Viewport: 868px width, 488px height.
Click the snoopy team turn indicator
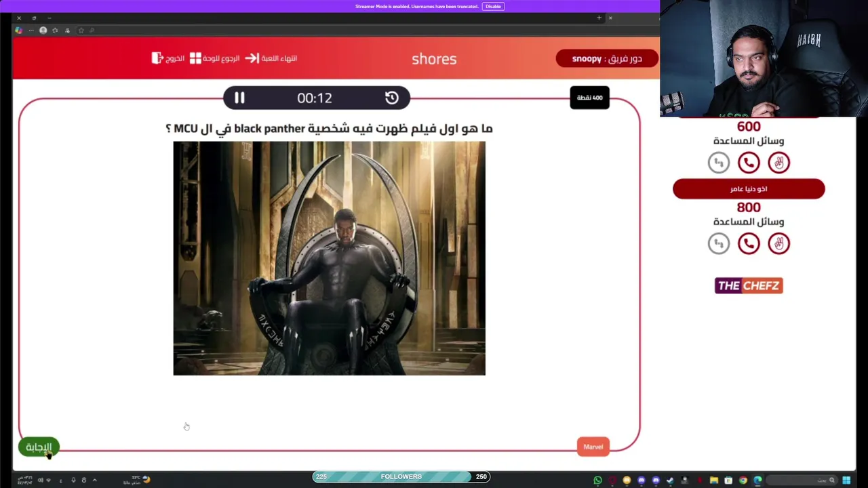[x=607, y=59]
